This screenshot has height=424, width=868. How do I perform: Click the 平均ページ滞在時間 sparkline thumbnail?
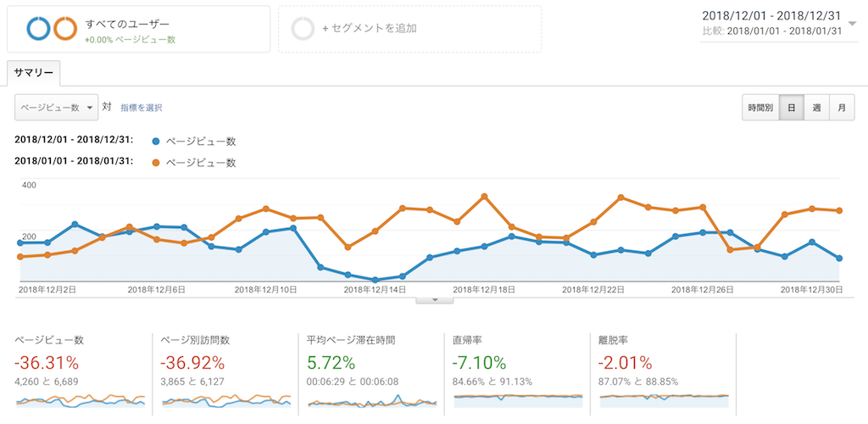tap(372, 401)
